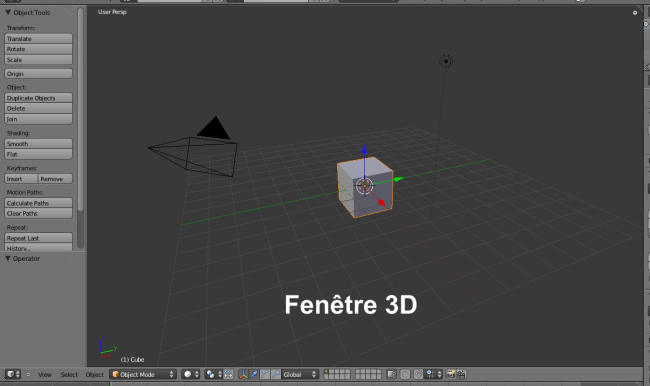The image size is (650, 386).
Task: Click the History button
Action: click(x=39, y=248)
